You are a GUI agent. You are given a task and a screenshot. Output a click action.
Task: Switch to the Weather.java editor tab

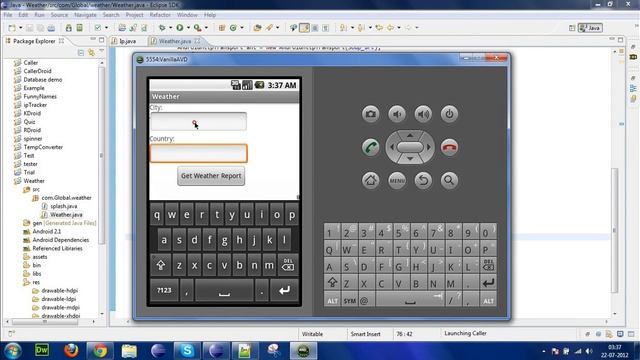175,41
